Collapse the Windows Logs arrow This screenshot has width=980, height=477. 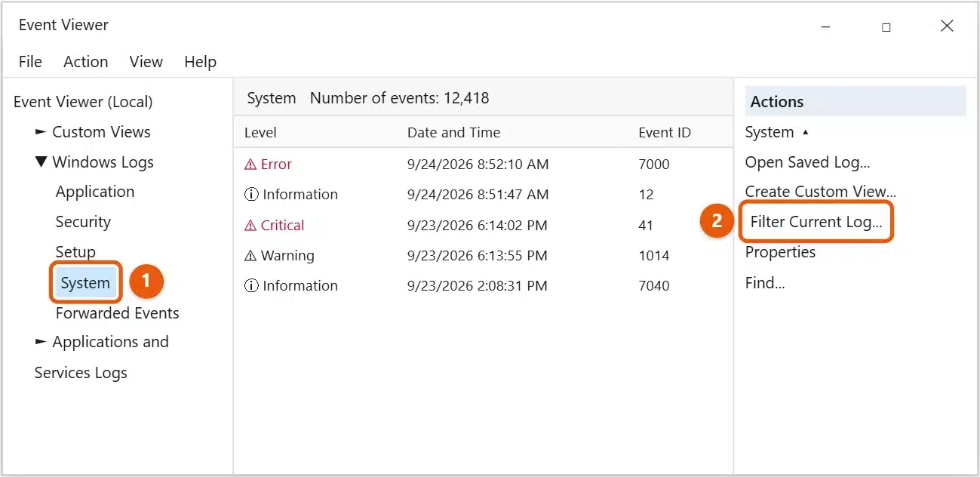pos(41,162)
